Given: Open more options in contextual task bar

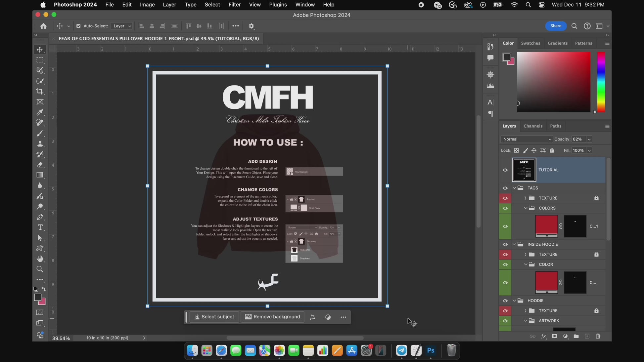Looking at the screenshot, I should [x=343, y=317].
